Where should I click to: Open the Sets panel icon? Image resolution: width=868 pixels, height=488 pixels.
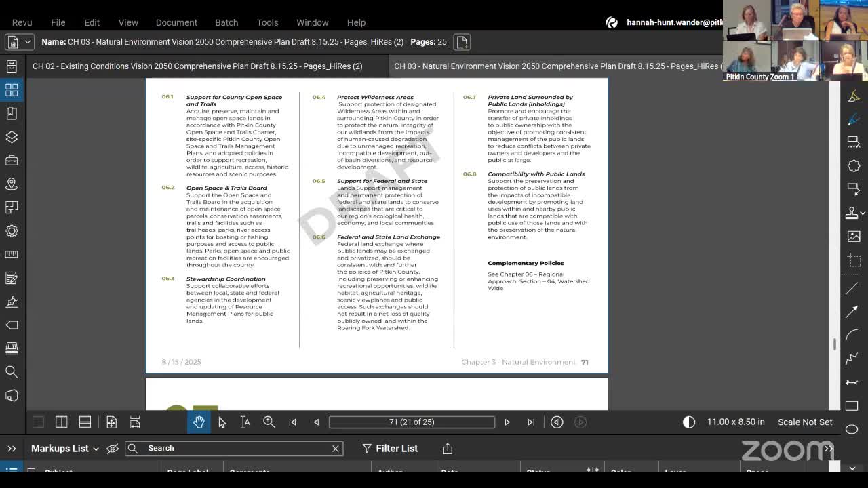pos(12,348)
